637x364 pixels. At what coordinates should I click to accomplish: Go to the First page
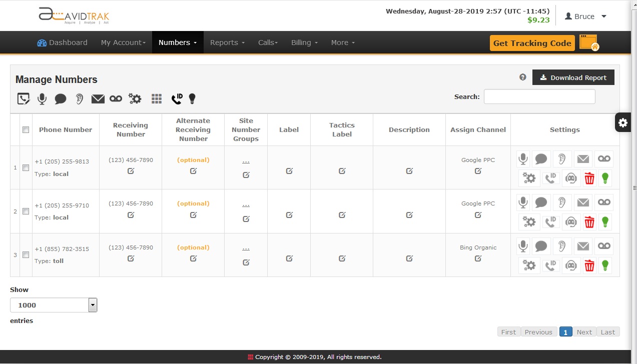[508, 332]
